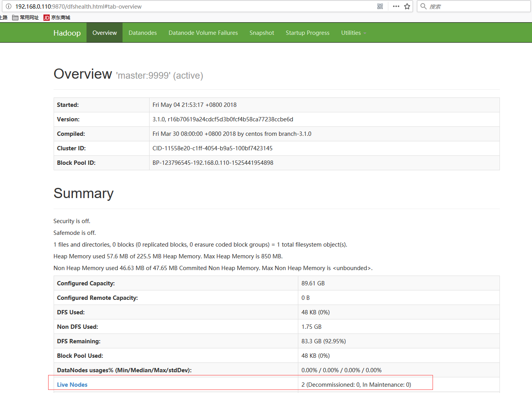Click the 'Safemode is off.' text
The width and height of the screenshot is (532, 393).
[74, 233]
